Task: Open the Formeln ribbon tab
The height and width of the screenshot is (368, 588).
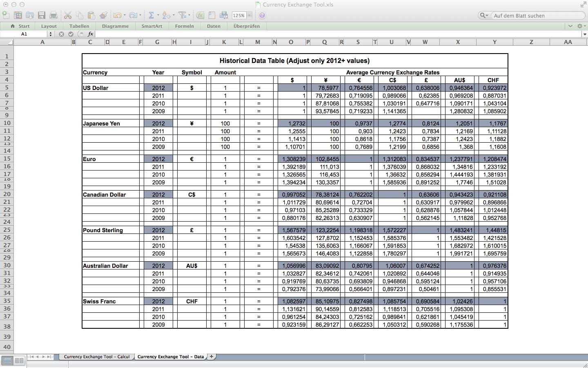Action: pyautogui.click(x=185, y=26)
